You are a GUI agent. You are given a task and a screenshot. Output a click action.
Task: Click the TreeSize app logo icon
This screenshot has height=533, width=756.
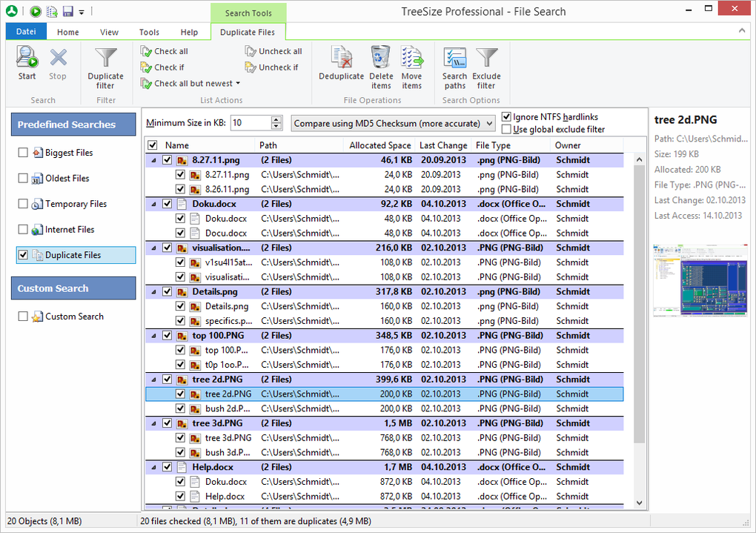[12, 11]
